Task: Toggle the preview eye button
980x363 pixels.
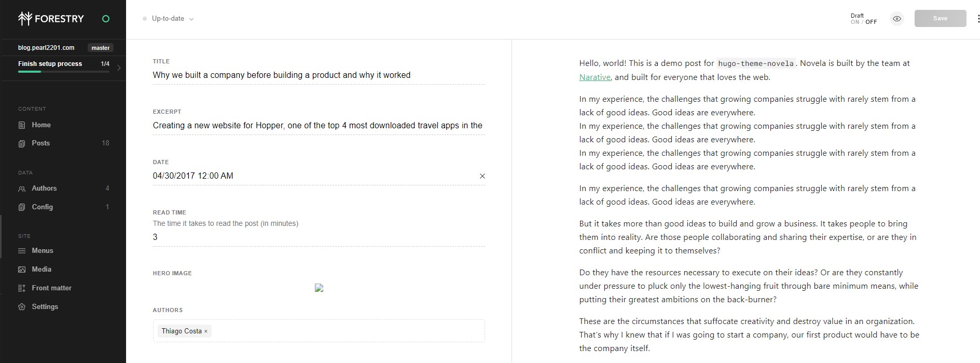Action: [x=896, y=19]
